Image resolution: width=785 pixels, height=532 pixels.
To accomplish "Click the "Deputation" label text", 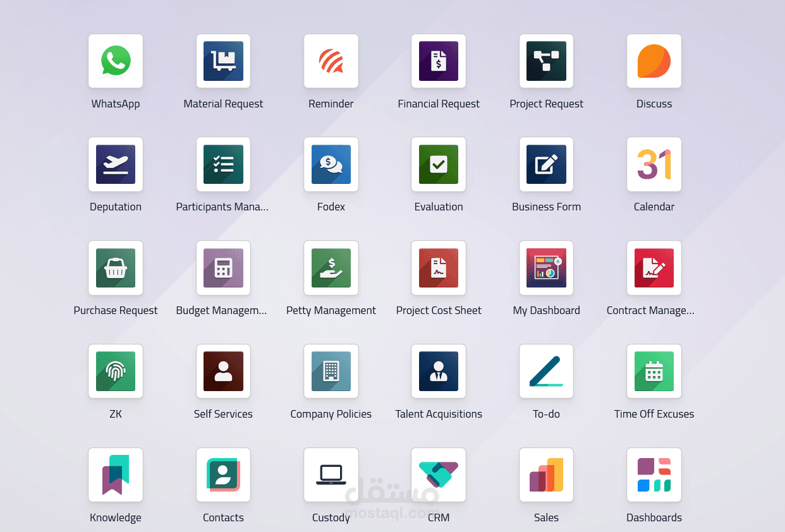I will coord(116,207).
